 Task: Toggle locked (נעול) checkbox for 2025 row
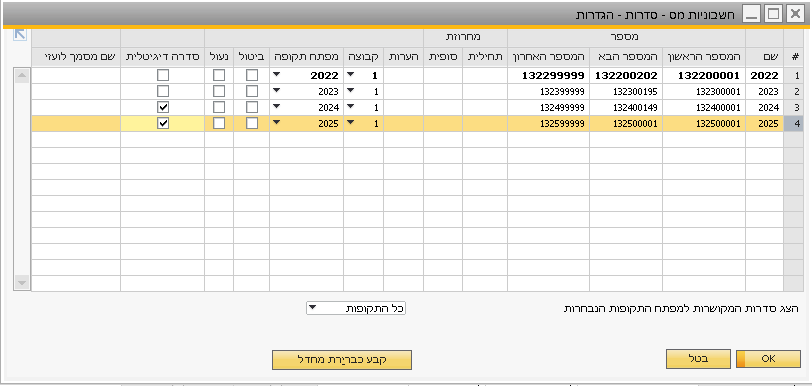coord(219,123)
